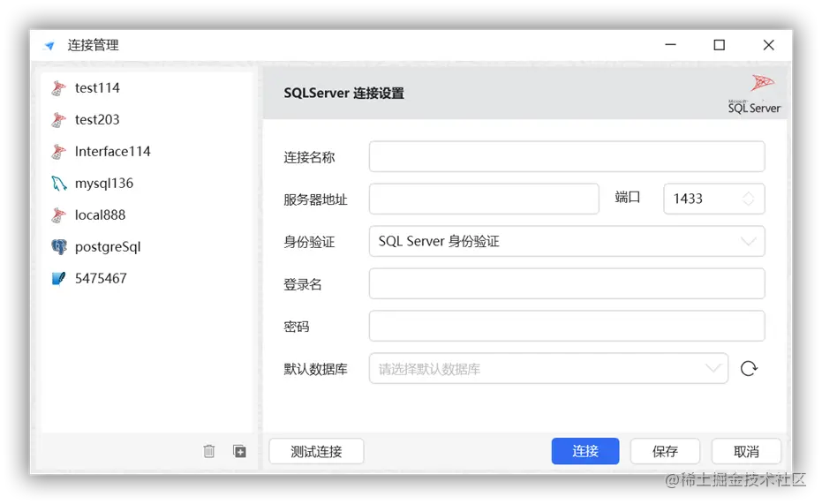This screenshot has height=504, width=822.
Task: Close the 连接管理 window
Action: [768, 45]
